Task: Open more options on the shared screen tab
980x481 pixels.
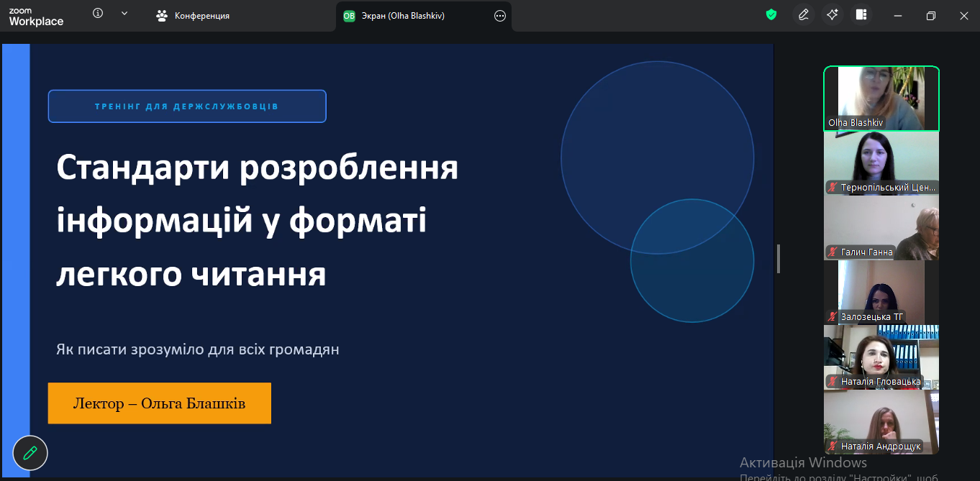Action: 500,16
